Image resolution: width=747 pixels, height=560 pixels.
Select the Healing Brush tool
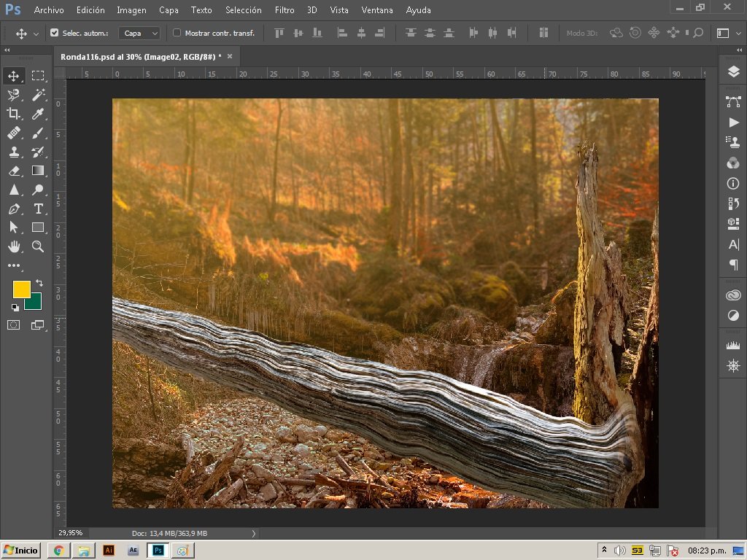tap(13, 133)
